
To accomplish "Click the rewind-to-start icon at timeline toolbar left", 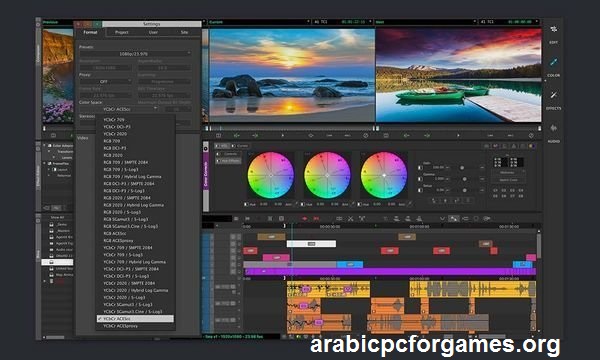I will pos(247,218).
